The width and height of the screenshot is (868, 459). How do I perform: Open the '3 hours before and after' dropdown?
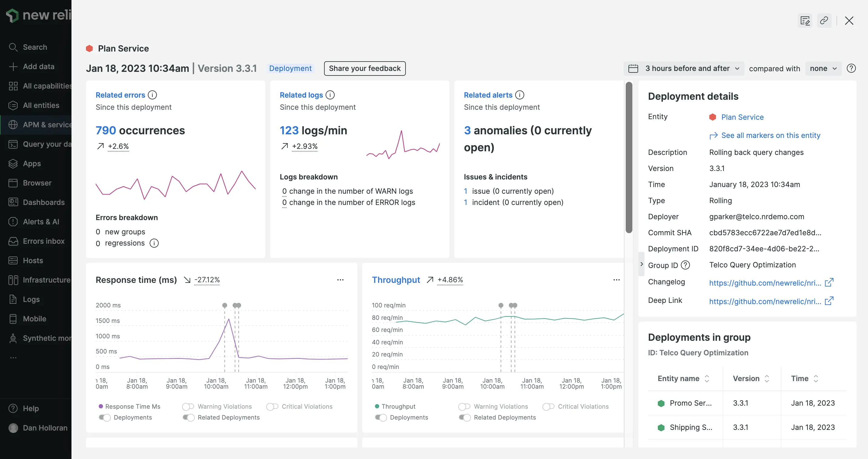tap(689, 68)
